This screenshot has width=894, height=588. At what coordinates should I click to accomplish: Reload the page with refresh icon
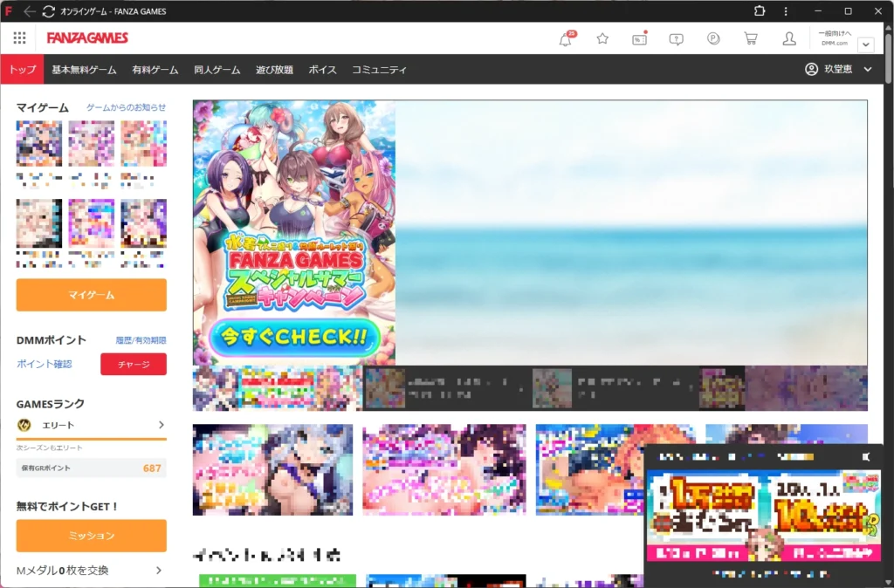(49, 11)
